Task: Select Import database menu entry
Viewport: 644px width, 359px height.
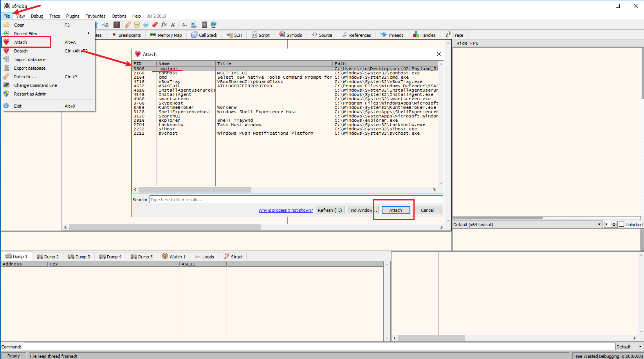Action: tap(48, 60)
